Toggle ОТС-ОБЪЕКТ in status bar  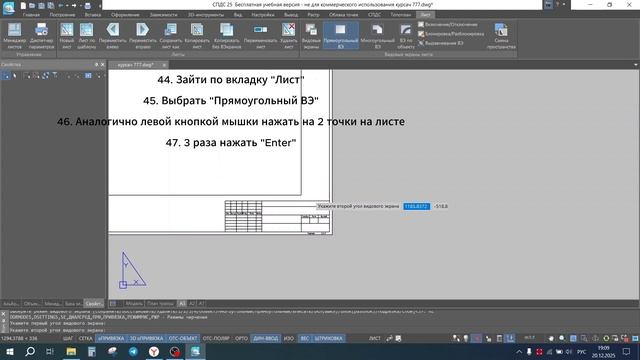pos(183,338)
